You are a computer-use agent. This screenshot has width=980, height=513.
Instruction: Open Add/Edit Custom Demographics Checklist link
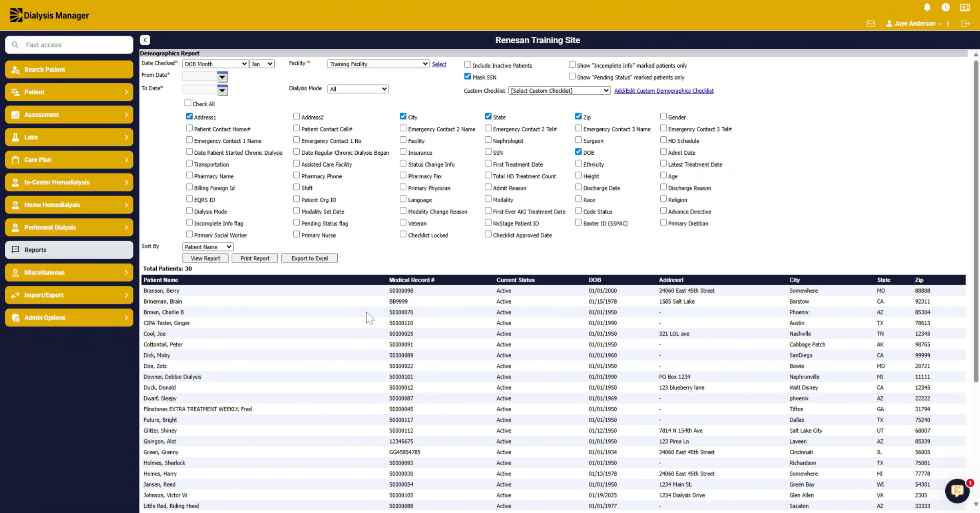[x=664, y=91]
